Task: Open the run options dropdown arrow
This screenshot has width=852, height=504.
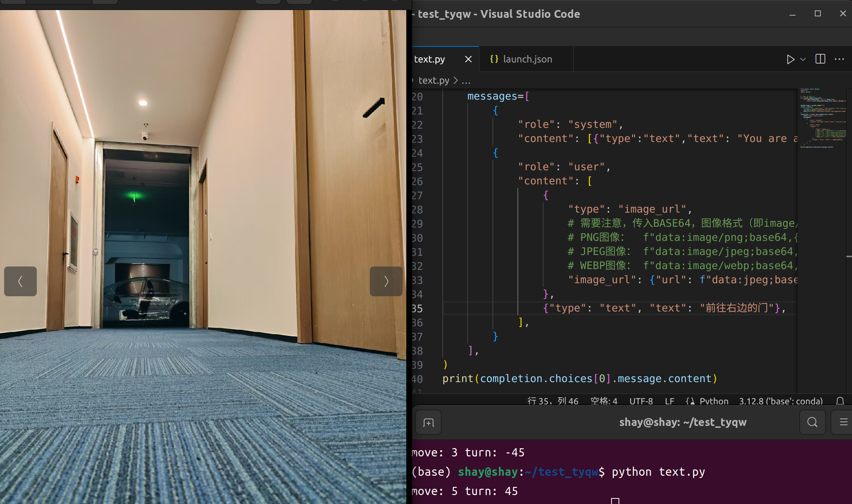Action: coord(803,59)
